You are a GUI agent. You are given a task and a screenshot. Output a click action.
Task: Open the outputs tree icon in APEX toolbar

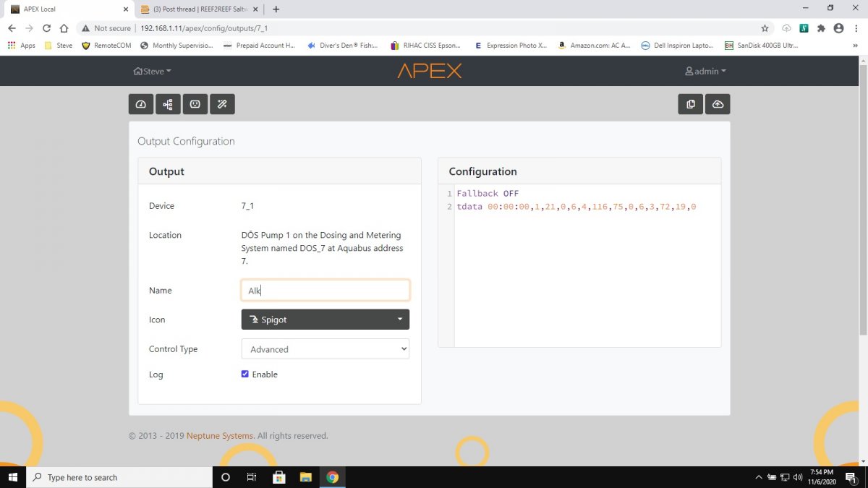click(168, 104)
